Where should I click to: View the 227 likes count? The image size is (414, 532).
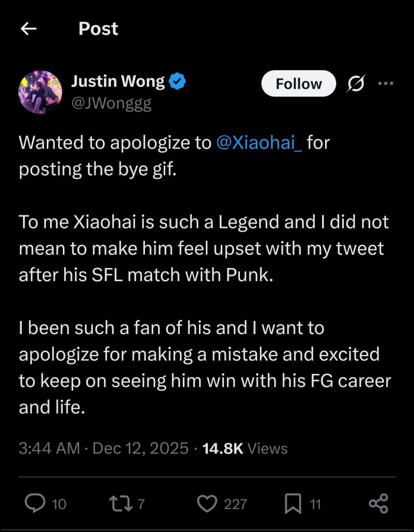tap(235, 504)
